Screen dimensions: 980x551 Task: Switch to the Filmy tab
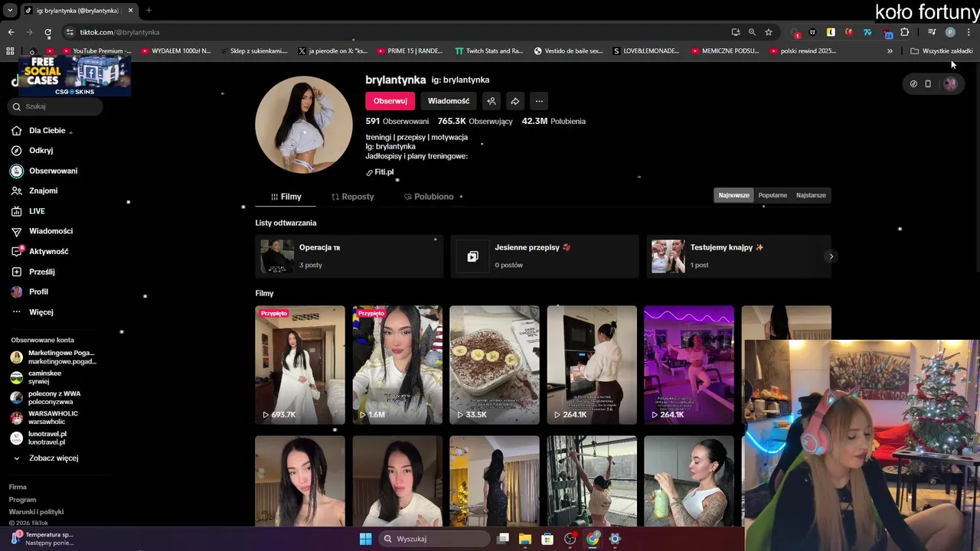click(286, 197)
